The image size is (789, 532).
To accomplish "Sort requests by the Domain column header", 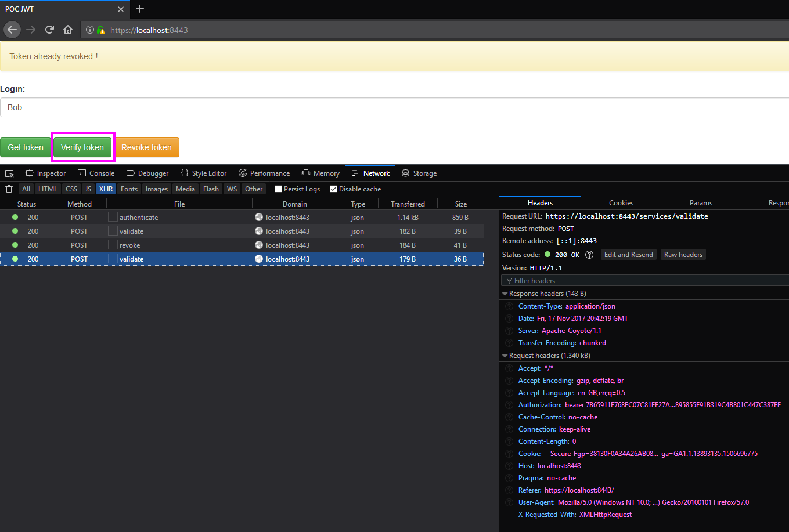I will click(x=295, y=204).
